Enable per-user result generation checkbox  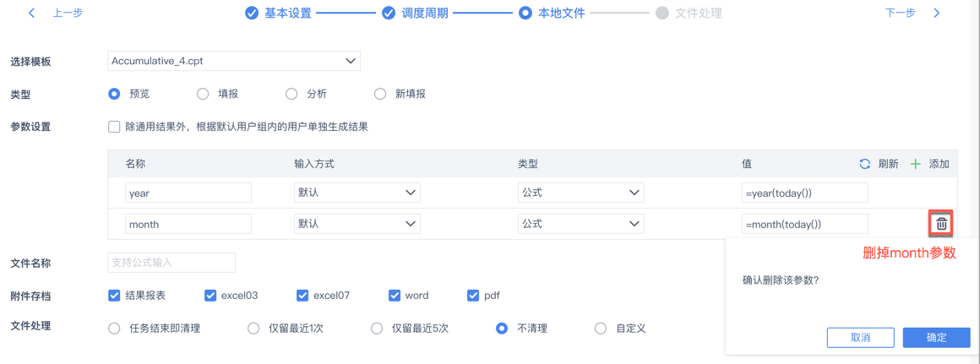[x=114, y=127]
